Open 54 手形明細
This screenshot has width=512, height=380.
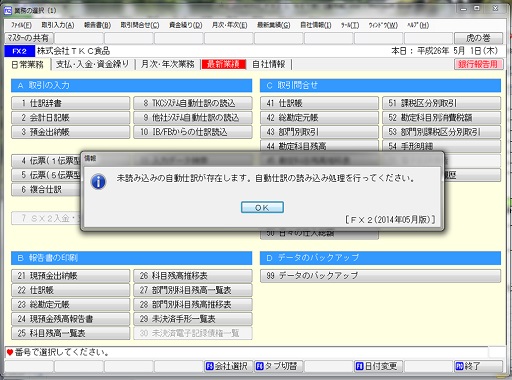click(x=441, y=146)
